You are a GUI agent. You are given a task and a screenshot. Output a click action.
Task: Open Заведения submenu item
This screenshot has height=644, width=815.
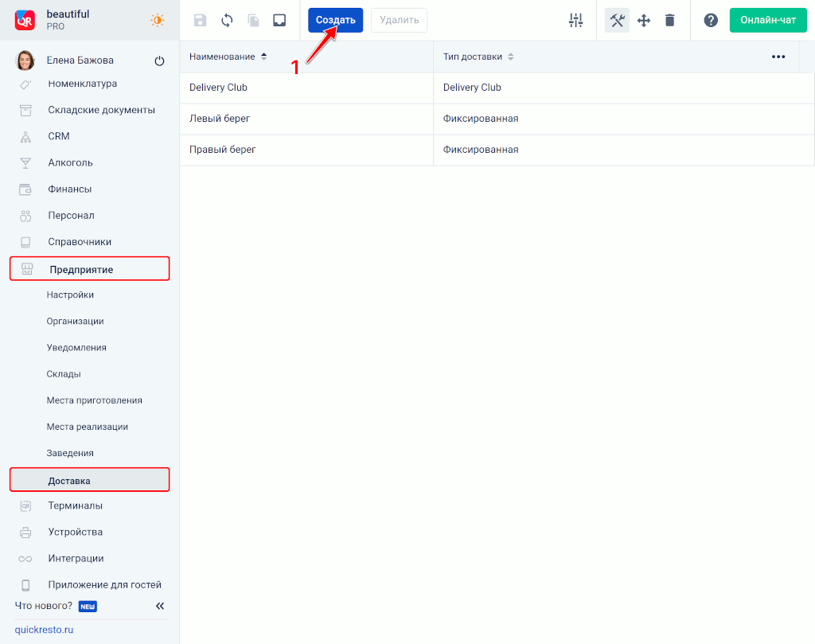pyautogui.click(x=70, y=453)
